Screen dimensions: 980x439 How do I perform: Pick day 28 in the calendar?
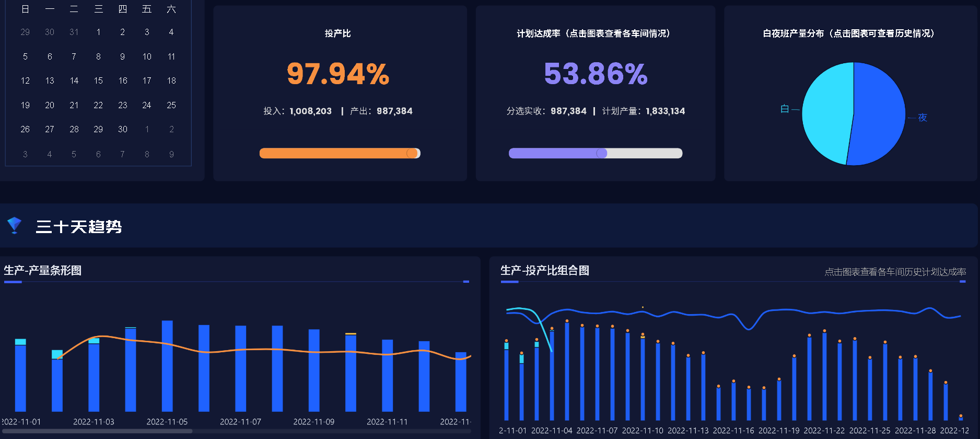tap(74, 129)
